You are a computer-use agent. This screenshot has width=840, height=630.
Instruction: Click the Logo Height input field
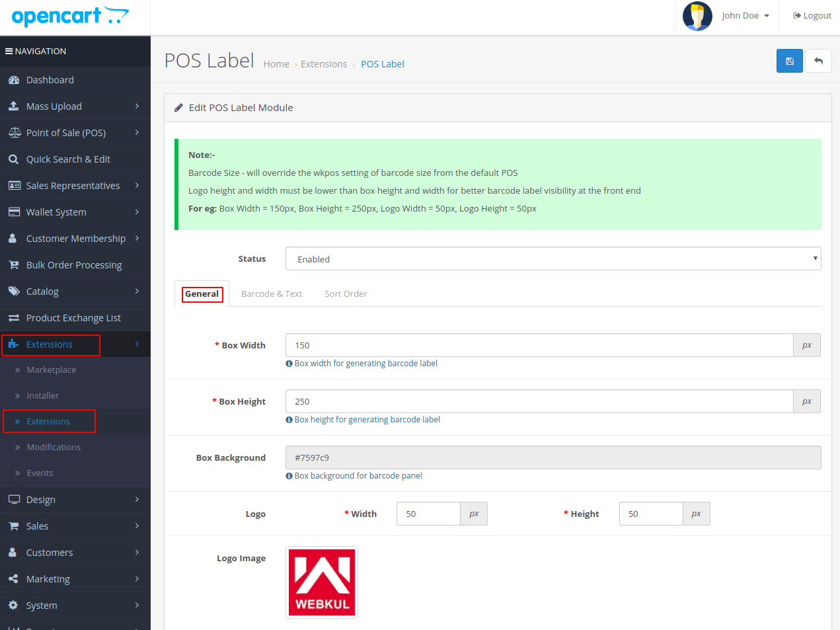coord(651,514)
